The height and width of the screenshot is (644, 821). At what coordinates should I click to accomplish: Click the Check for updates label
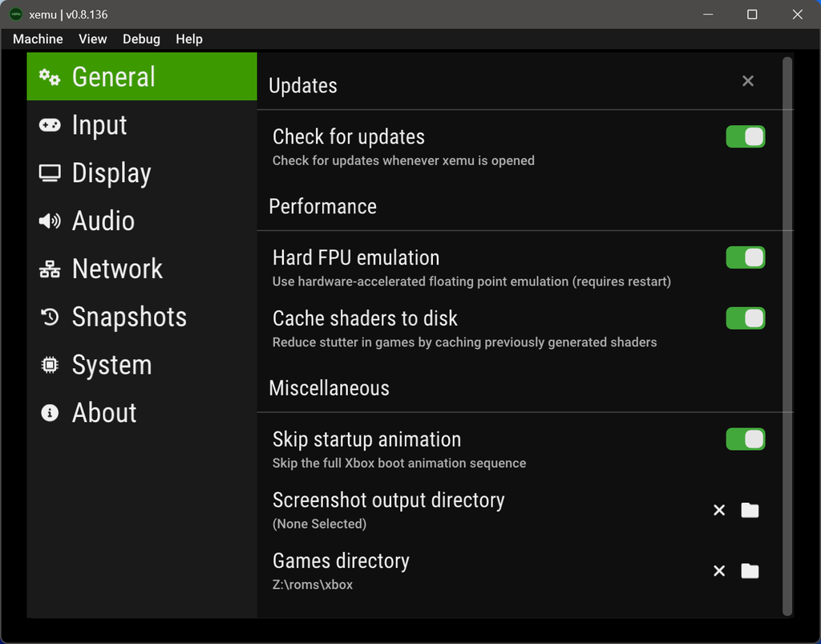(x=349, y=136)
